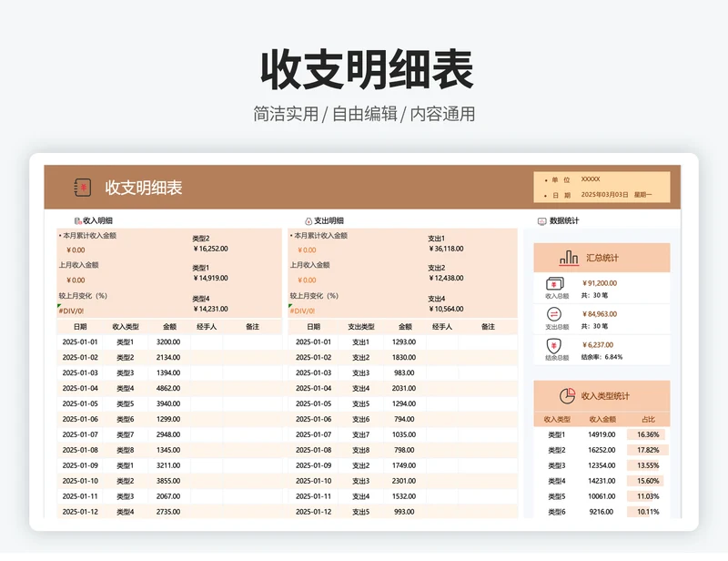The height and width of the screenshot is (561, 728).
Task: Click the 15.60% data bar cell
Action: click(x=648, y=481)
